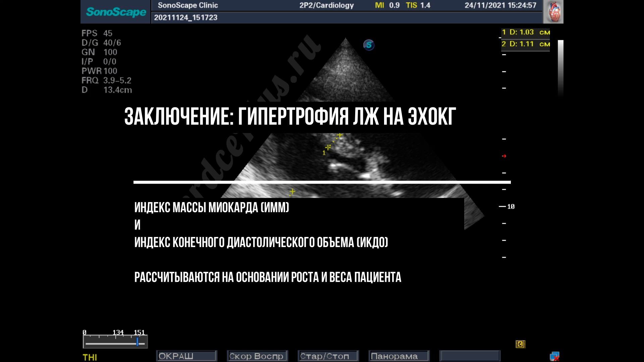Screen dimensions: 644x362
Task: Click the GN 100 gain parameter
Action: [100, 52]
